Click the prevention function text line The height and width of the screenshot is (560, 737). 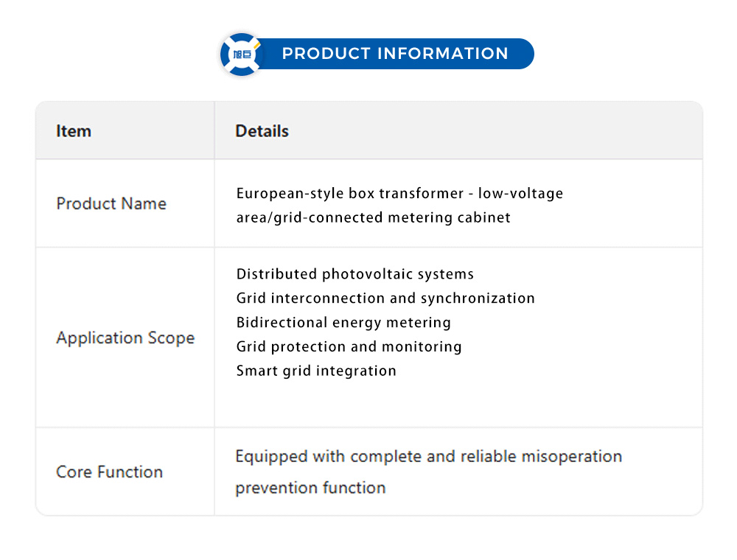click(310, 488)
